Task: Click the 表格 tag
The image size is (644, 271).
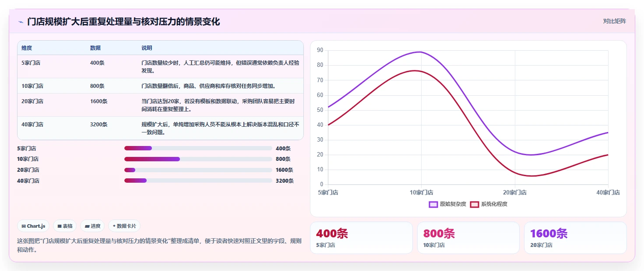Action: point(65,226)
